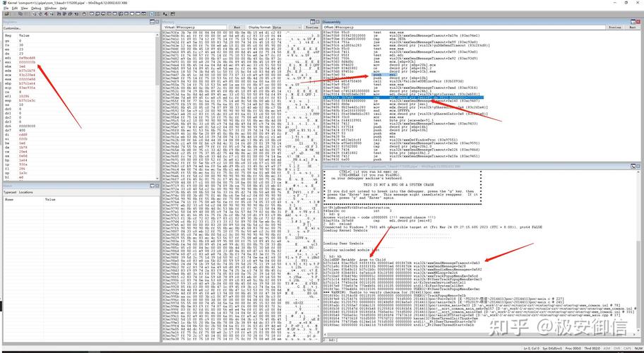Toggle Source mode off toolbar icon
This screenshot has width=644, height=353.
tap(157, 14)
